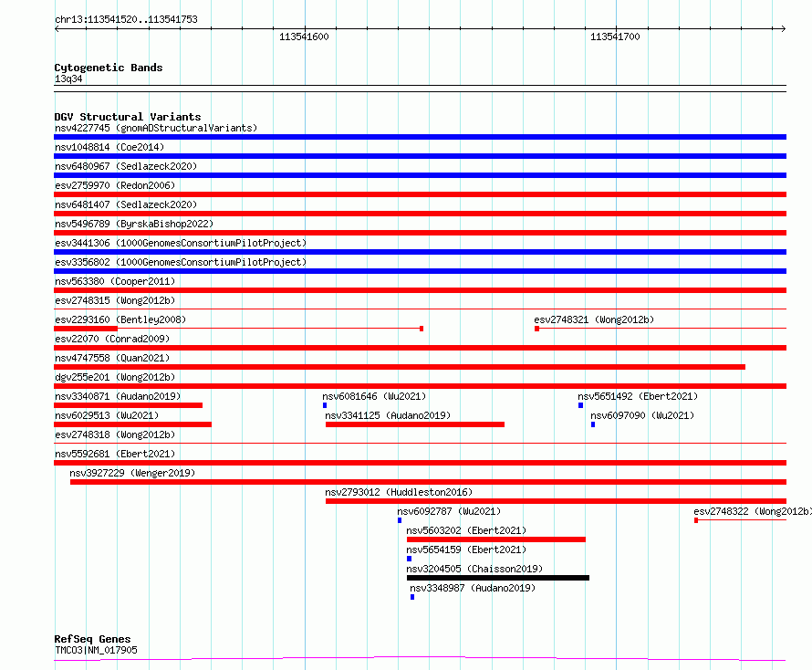
Task: Open nsv5651492 (Ebert2021) label
Action: [638, 396]
